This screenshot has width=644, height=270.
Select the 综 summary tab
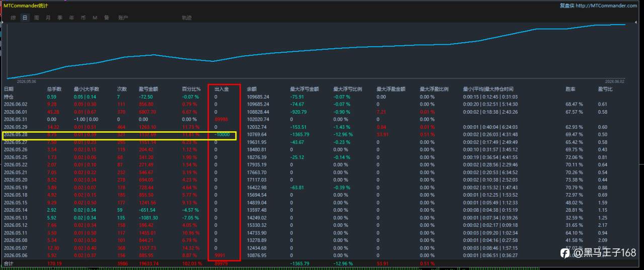[x=13, y=18]
